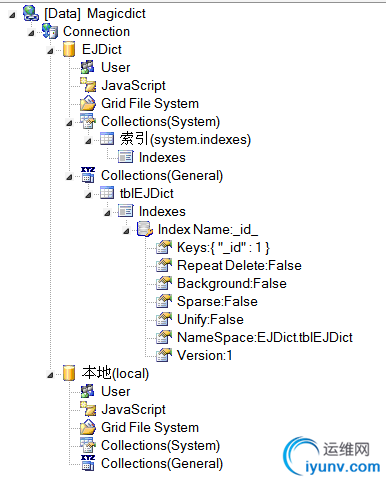This screenshot has width=386, height=483.
Task: Click the system.indexes table icon
Action: pos(107,139)
